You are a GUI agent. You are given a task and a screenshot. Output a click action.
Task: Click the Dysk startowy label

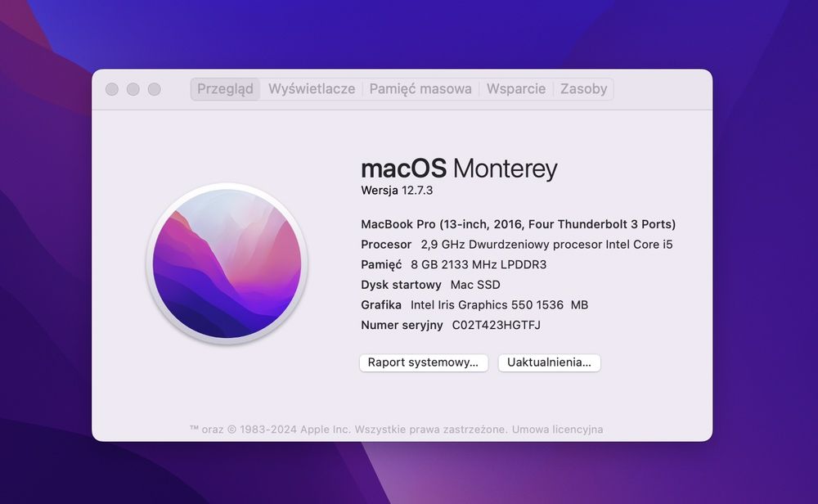point(401,285)
